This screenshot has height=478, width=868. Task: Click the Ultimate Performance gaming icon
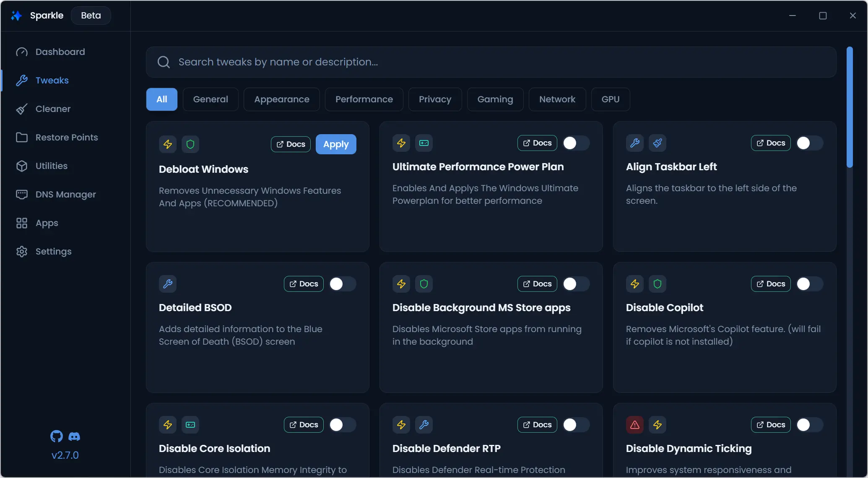tap(424, 143)
